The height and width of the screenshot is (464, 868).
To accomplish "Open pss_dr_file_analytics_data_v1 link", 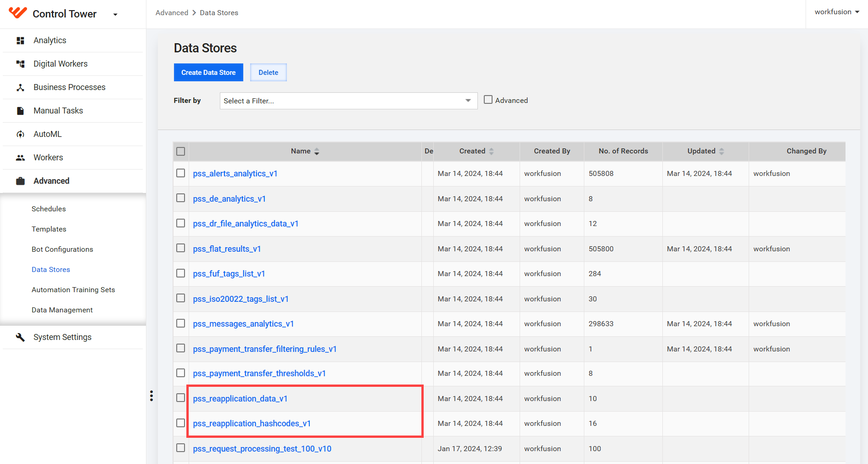I will 246,224.
